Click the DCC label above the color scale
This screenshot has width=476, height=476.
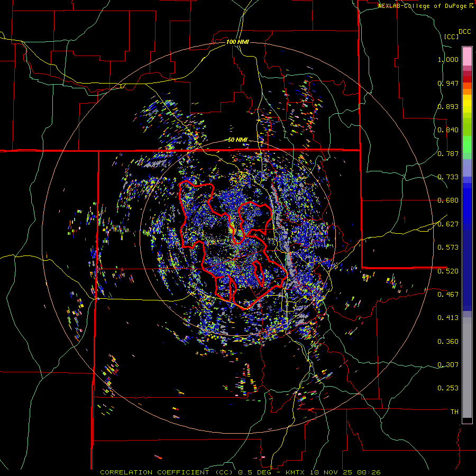464,32
